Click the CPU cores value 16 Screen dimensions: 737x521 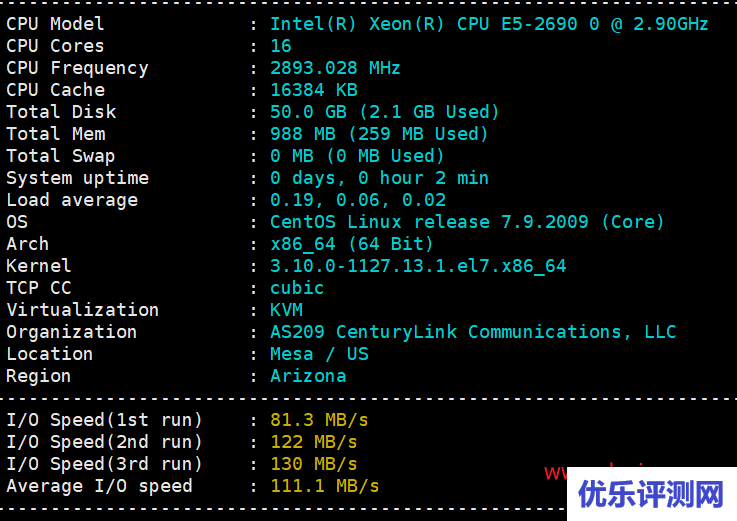pos(281,46)
